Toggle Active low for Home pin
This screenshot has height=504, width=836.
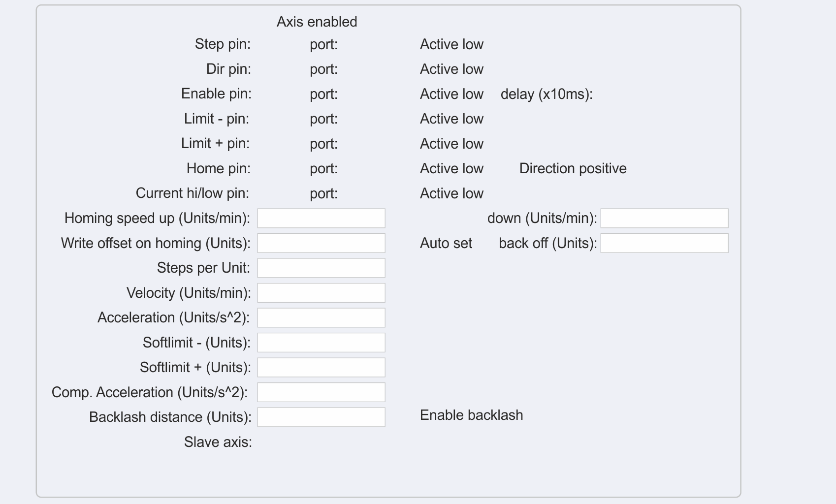pos(451,168)
